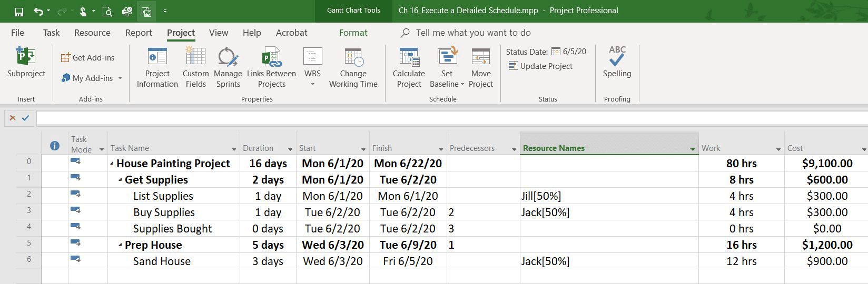
Task: Open Resource Names column filter arrow
Action: tap(692, 149)
